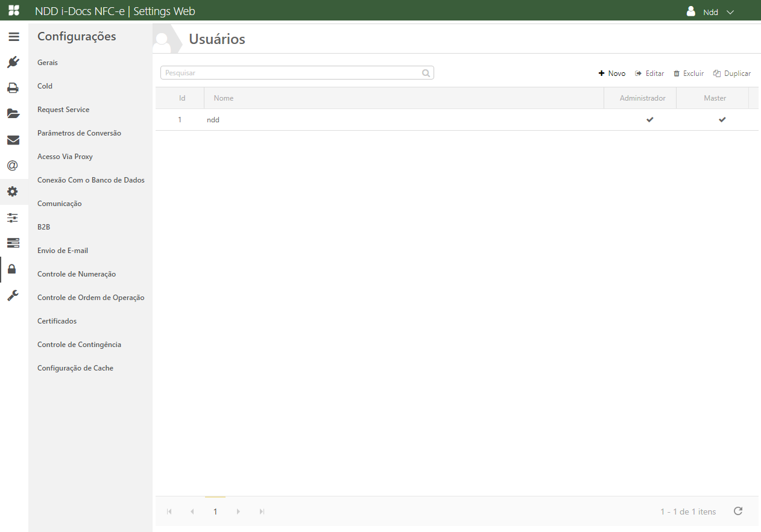Click the refresh icon in table footer

pos(737,511)
